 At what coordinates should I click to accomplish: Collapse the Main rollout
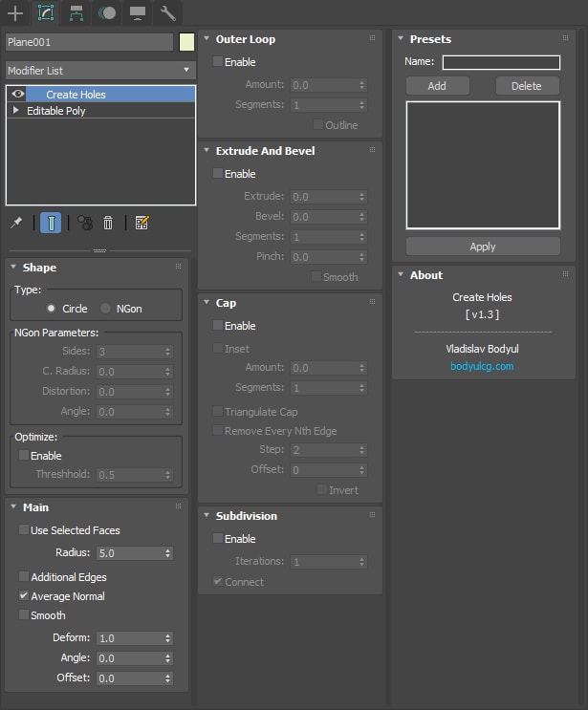coord(13,506)
